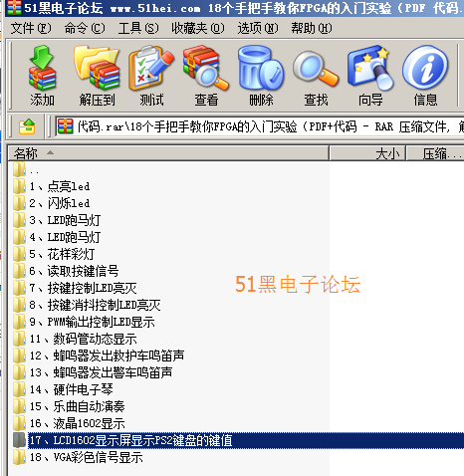The image size is (464, 476).
Task: Open the 查找 (Find) magnifier tool
Action: point(316,76)
